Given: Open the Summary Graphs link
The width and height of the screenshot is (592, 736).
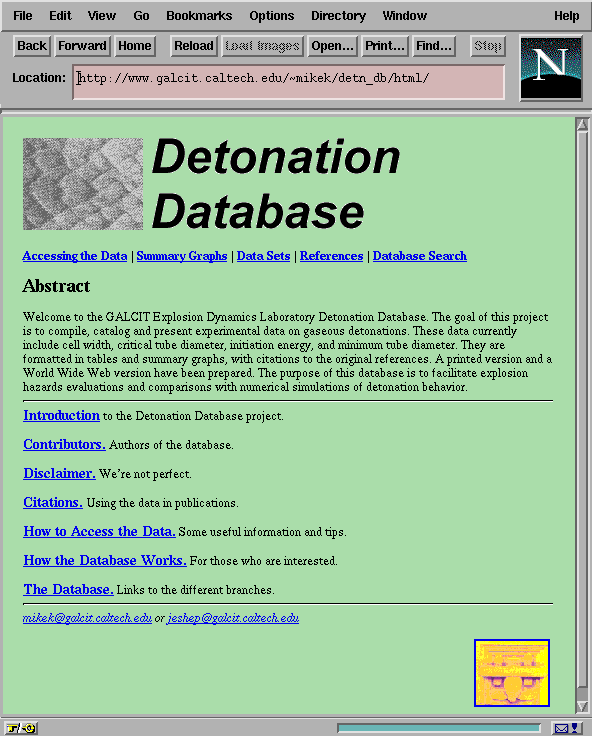Looking at the screenshot, I should pyautogui.click(x=182, y=256).
